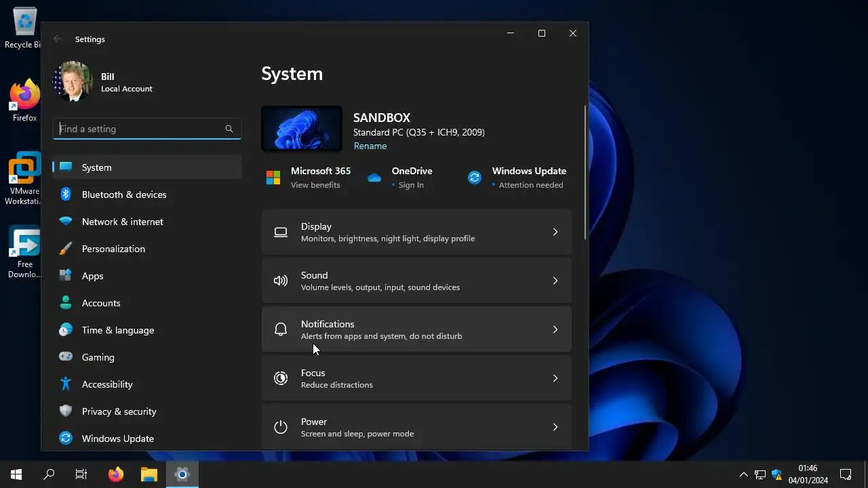This screenshot has width=868, height=488.
Task: Click the Time & language globe icon
Action: [66, 329]
